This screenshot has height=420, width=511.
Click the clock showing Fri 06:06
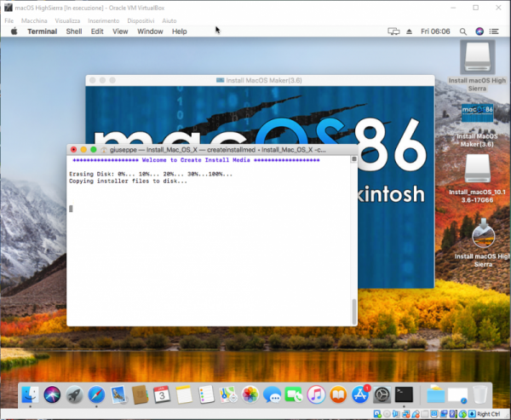(x=435, y=32)
